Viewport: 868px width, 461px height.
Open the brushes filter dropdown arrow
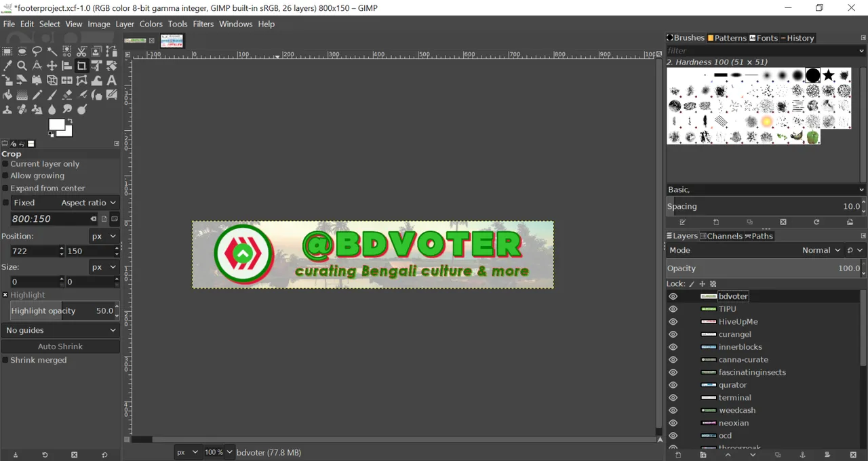862,51
